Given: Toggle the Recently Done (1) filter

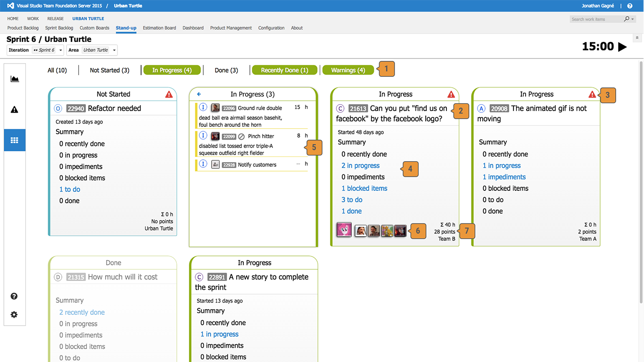Looking at the screenshot, I should pos(284,70).
